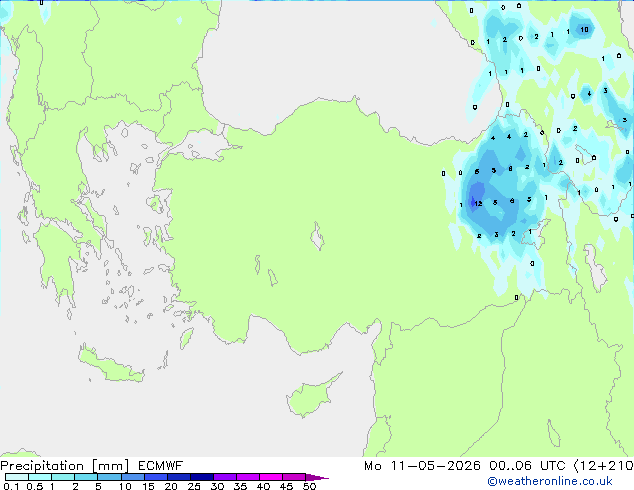Pick the 10–15 mm legend color box
This screenshot has height=490, width=634.
(x=133, y=477)
